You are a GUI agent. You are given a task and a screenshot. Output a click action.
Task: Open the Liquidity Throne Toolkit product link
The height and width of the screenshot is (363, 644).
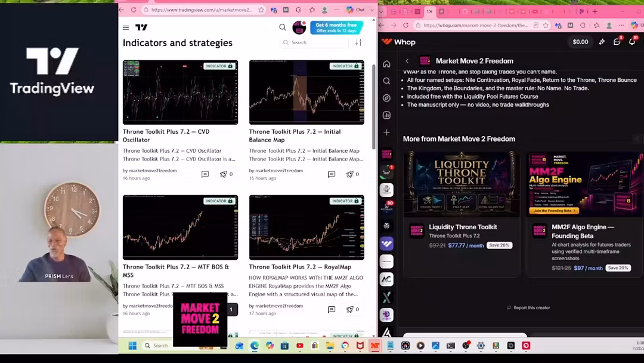pos(463,227)
